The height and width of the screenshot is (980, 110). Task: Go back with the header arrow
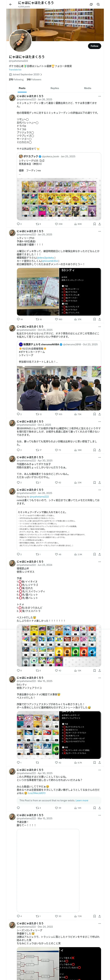coord(11,5)
